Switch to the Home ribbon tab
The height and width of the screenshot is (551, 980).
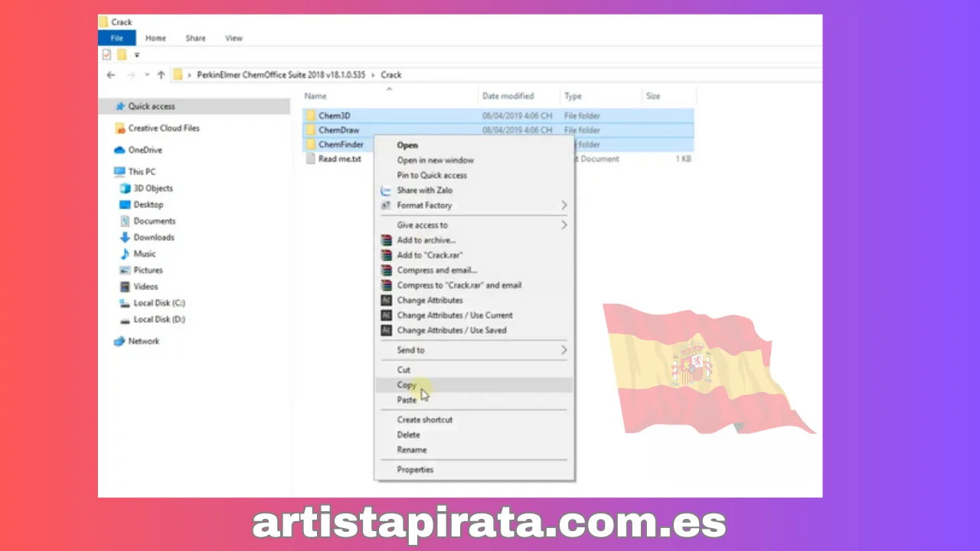coord(155,38)
